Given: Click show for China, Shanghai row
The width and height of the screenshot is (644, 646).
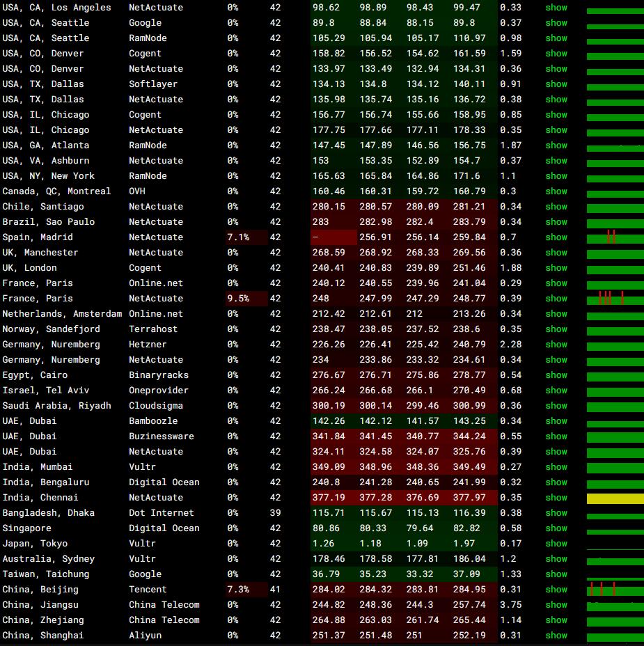Looking at the screenshot, I should coord(556,636).
